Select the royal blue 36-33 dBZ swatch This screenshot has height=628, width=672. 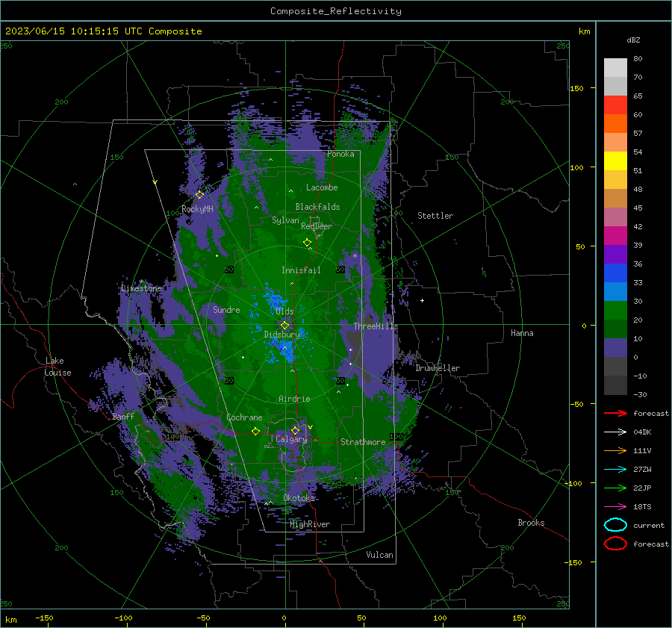pos(615,273)
